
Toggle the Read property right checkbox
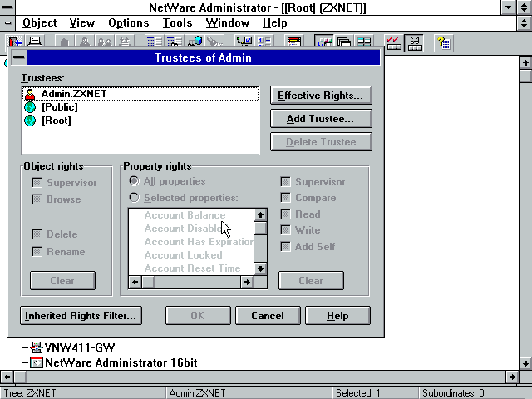286,214
